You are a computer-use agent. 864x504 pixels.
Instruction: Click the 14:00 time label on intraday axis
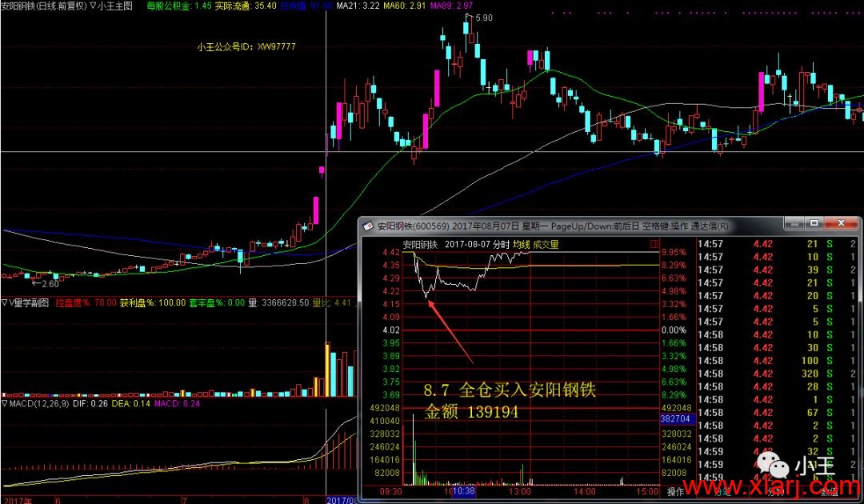[584, 491]
